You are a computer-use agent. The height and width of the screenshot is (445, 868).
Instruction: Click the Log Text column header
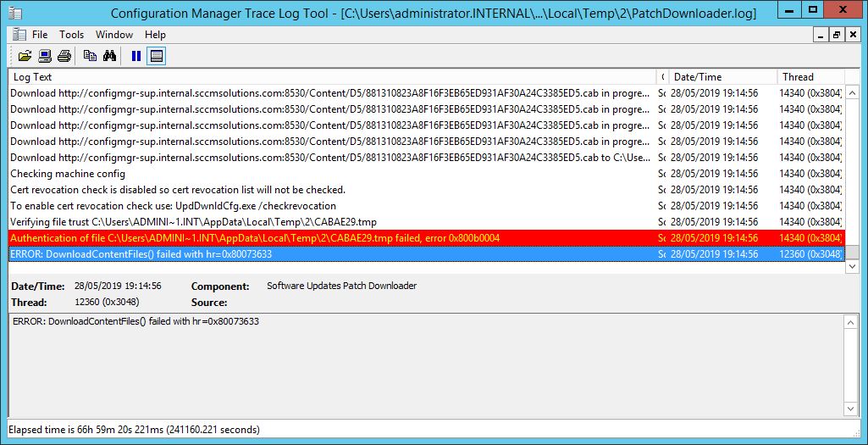coord(333,77)
